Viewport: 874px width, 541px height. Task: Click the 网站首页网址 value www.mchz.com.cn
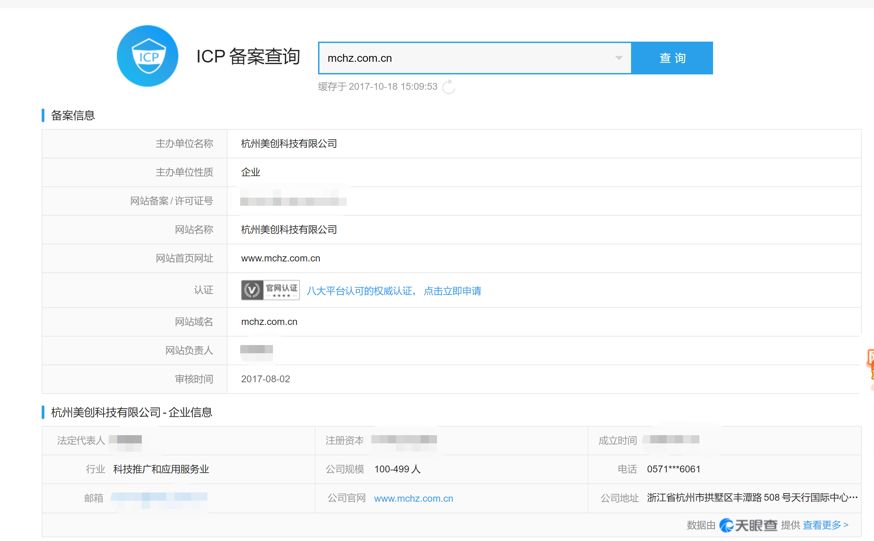280,258
